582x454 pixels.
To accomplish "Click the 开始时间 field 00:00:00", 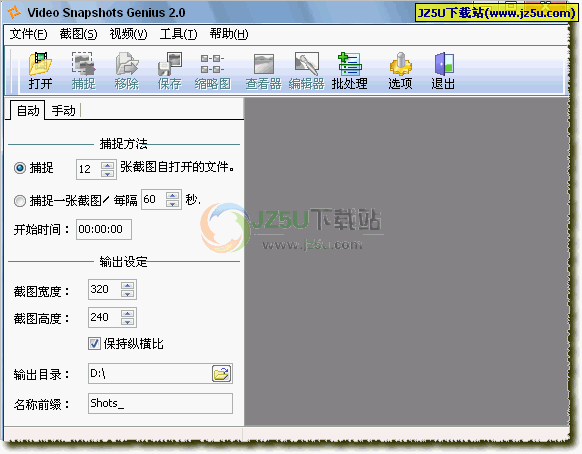I will (x=104, y=229).
